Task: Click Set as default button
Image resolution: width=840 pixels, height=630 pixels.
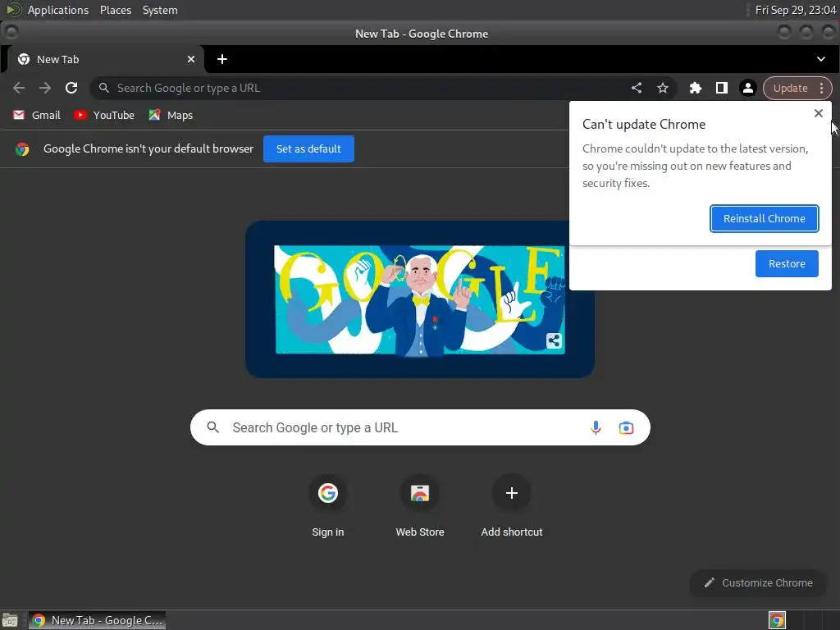Action: pyautogui.click(x=308, y=149)
